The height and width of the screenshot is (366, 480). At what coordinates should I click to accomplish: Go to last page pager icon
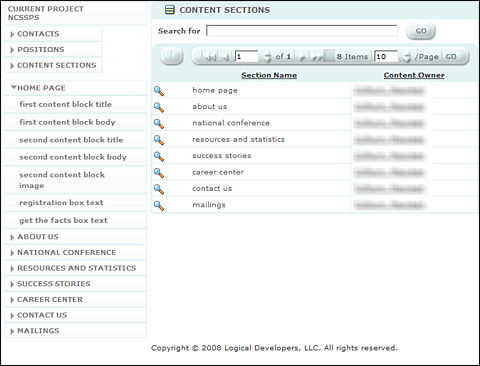[316, 57]
